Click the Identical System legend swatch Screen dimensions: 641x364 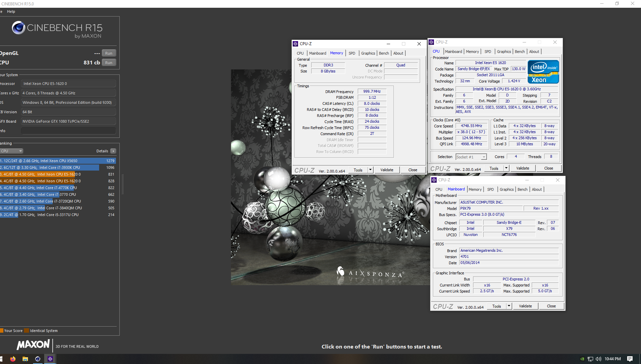click(27, 331)
